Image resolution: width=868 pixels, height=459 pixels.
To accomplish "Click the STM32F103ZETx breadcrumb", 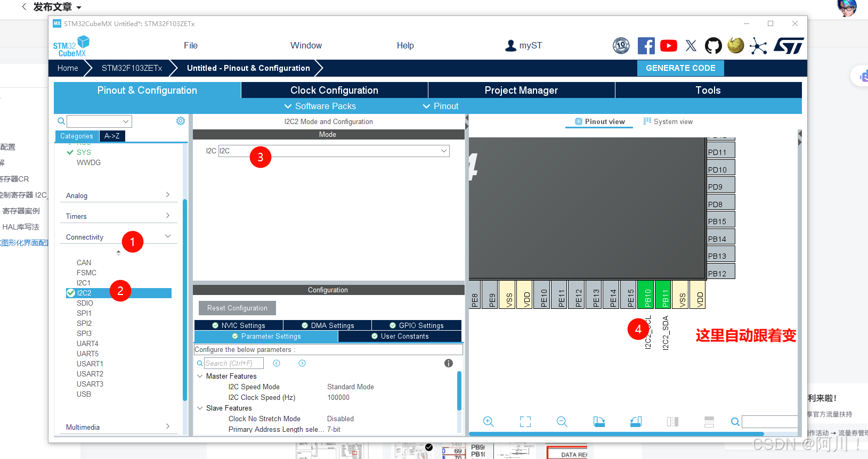I will [132, 68].
